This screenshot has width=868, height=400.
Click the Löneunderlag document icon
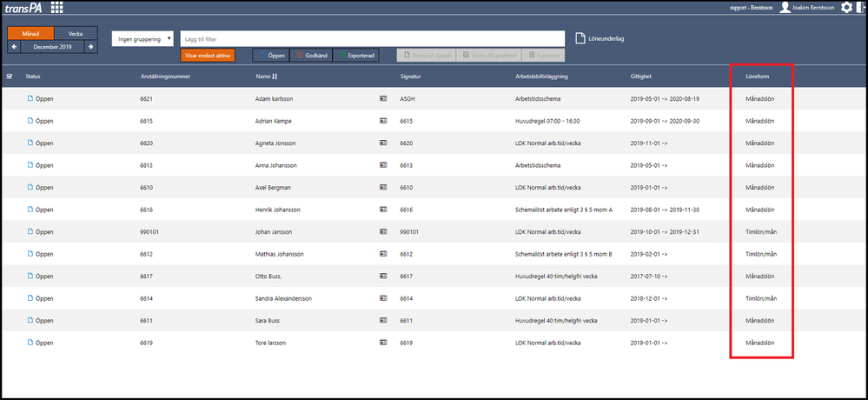click(580, 38)
